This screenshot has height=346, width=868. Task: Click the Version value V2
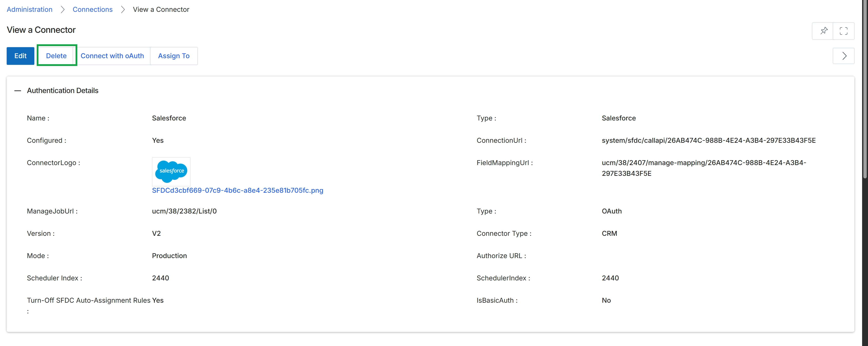pyautogui.click(x=156, y=233)
